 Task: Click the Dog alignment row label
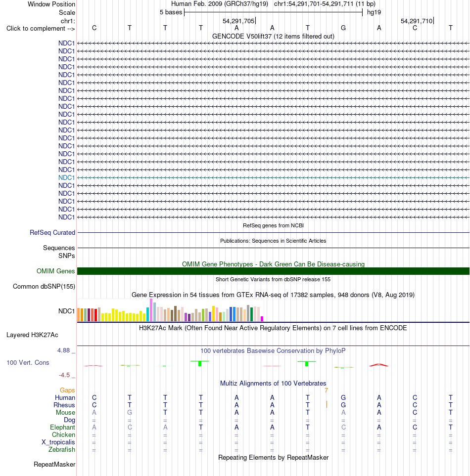coord(69,420)
